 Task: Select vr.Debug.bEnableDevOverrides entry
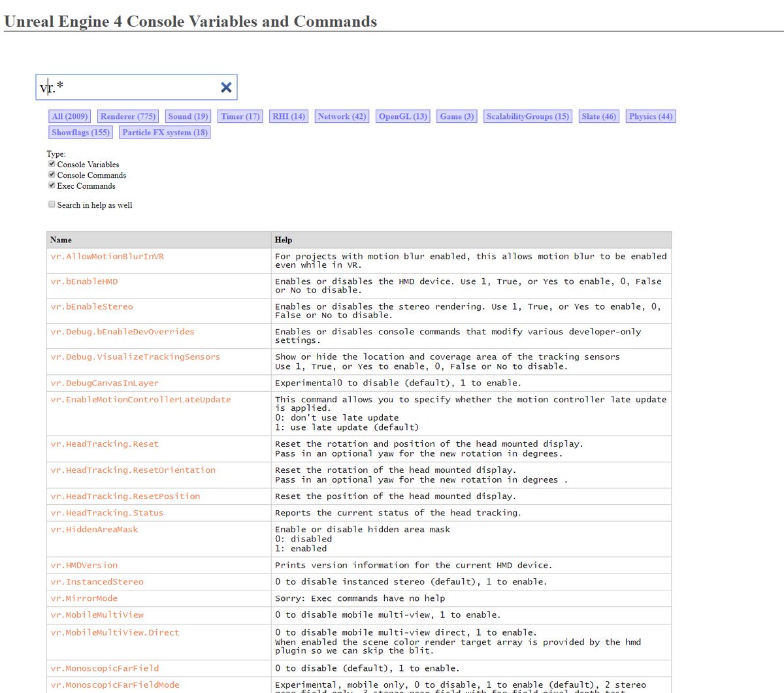(122, 331)
